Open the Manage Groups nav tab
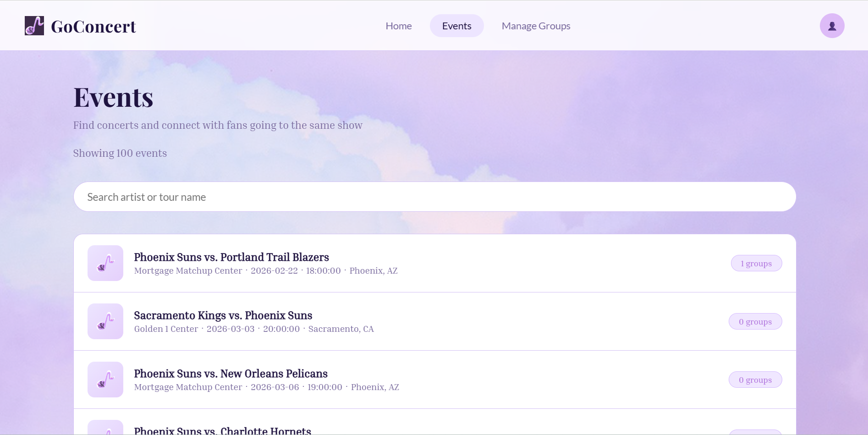This screenshot has width=868, height=435. coord(536,26)
